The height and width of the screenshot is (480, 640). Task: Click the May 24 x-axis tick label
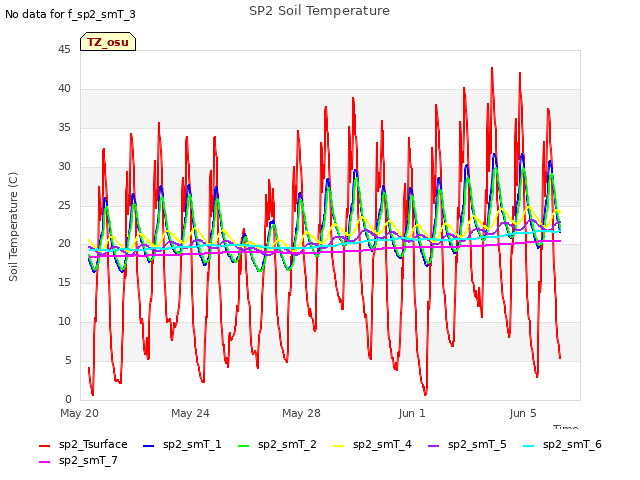(x=190, y=413)
